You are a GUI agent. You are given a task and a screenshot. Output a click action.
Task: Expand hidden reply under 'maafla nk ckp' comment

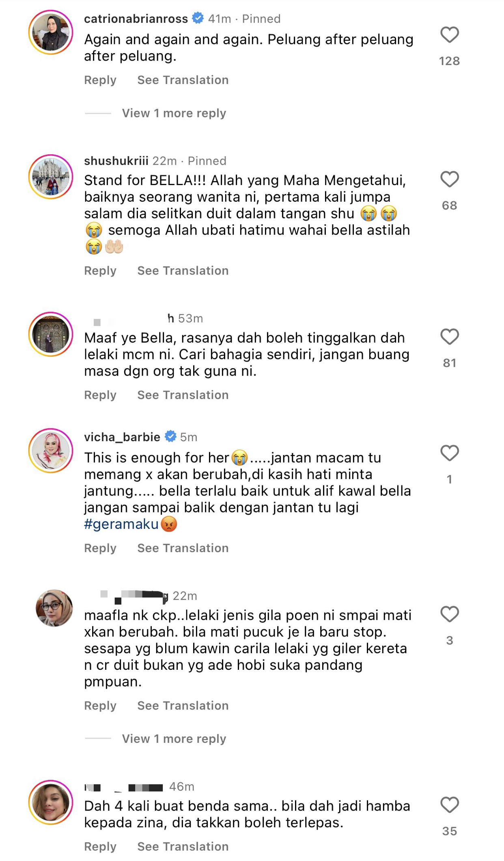174,739
